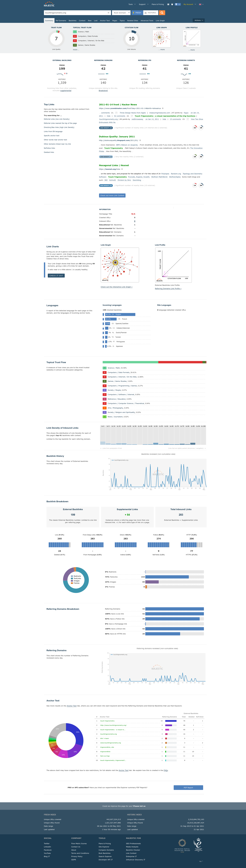The width and height of the screenshot is (246, 868).
Task: Open the language flag dropdown
Action: click(x=201, y=4)
